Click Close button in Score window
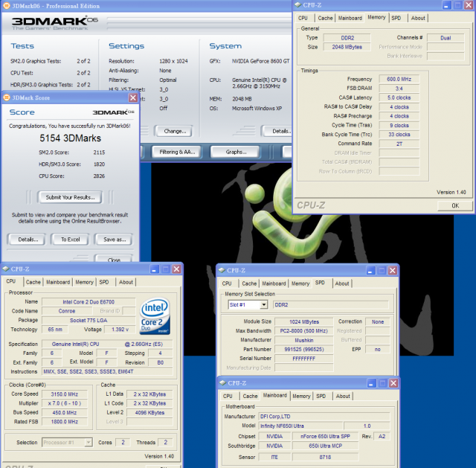This screenshot has width=476, height=468. point(114,259)
